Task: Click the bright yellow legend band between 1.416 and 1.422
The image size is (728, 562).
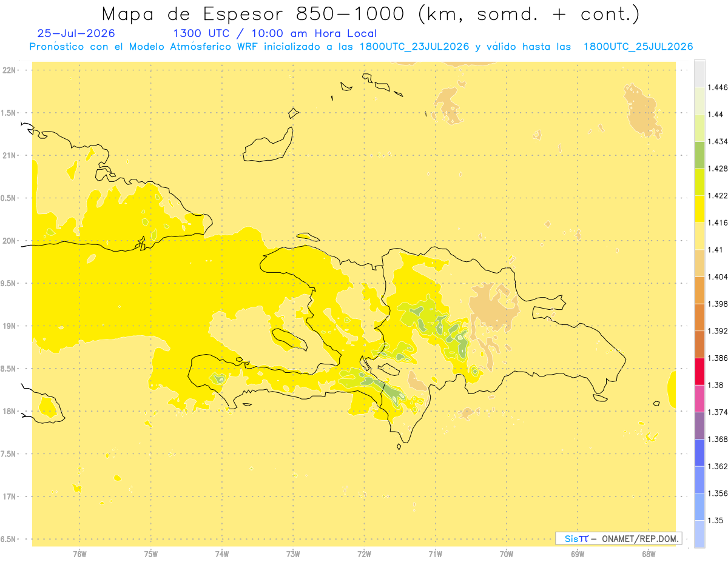Action: point(699,209)
